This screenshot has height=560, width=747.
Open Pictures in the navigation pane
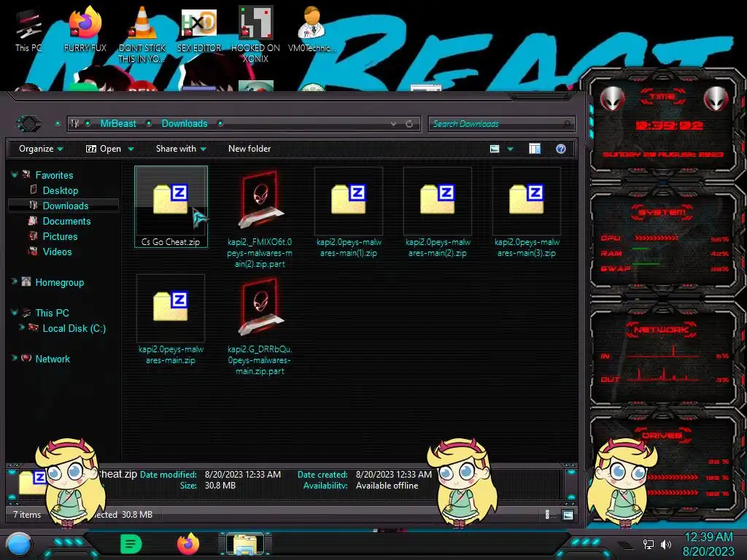tap(60, 237)
